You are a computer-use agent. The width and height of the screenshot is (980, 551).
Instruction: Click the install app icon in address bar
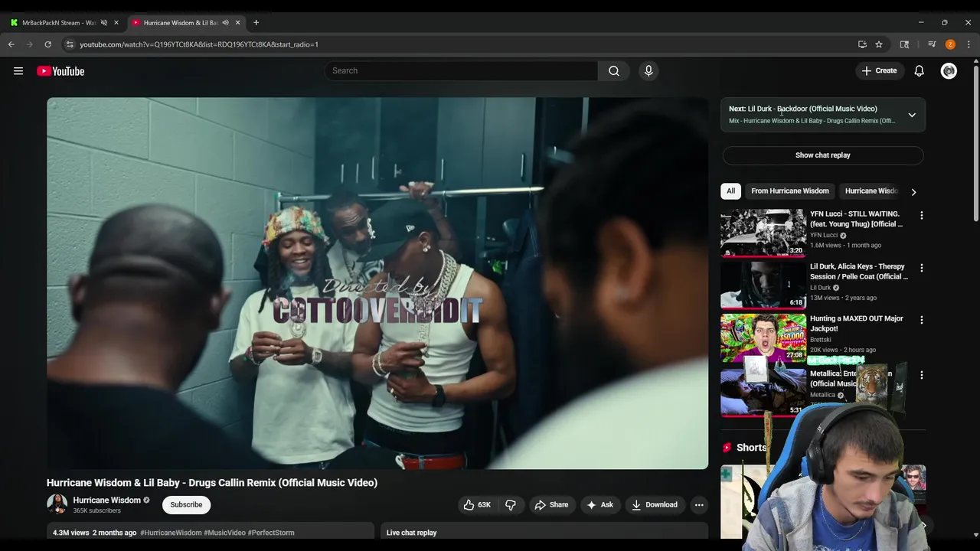point(862,44)
